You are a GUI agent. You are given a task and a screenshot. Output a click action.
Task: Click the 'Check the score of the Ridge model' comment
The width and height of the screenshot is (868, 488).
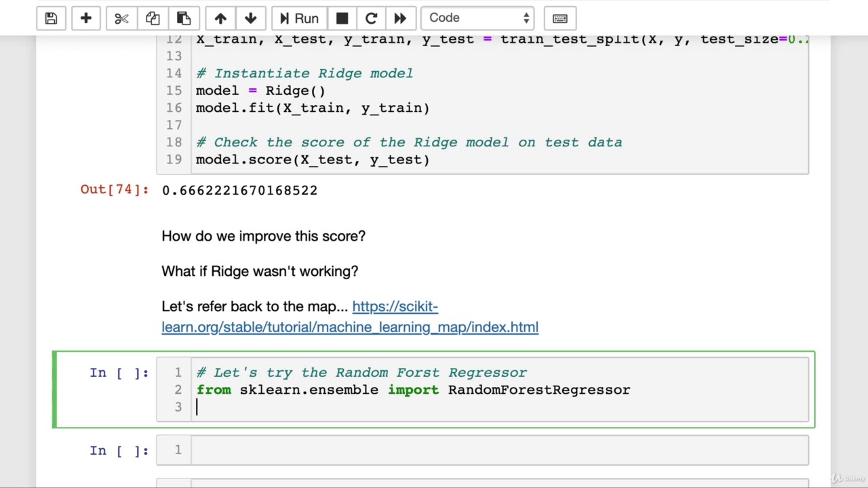tap(409, 142)
